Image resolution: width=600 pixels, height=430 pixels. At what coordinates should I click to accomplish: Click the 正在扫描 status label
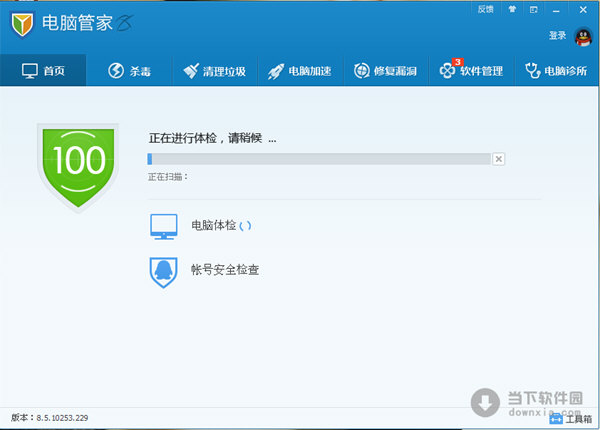(168, 177)
